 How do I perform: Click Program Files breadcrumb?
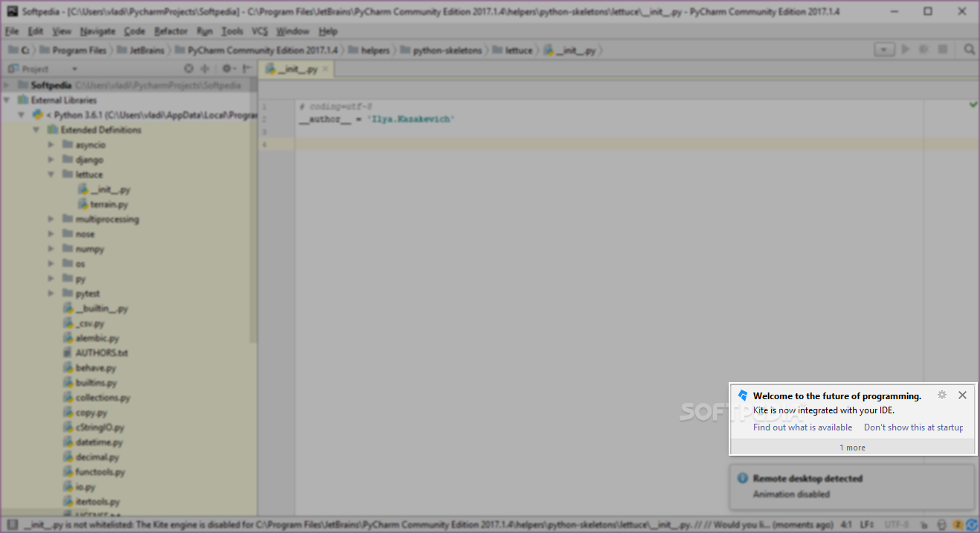(x=74, y=51)
